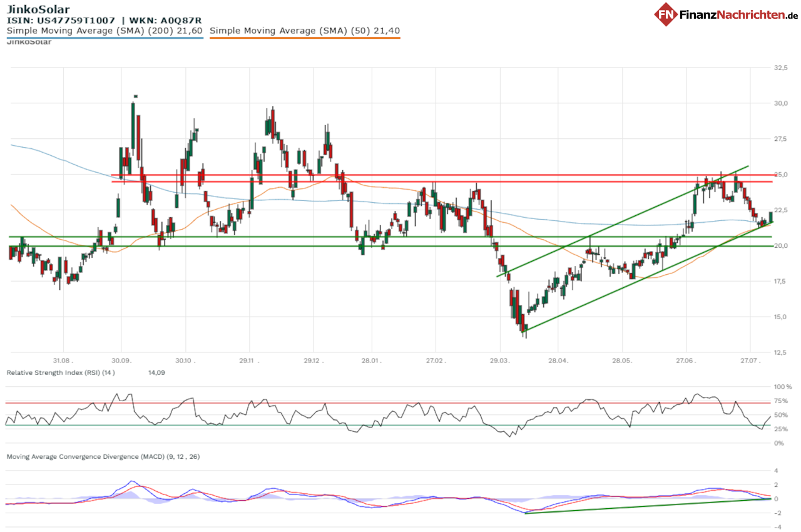
Task: Click the FinanzNachrichten.de logo
Action: pyautogui.click(x=727, y=14)
